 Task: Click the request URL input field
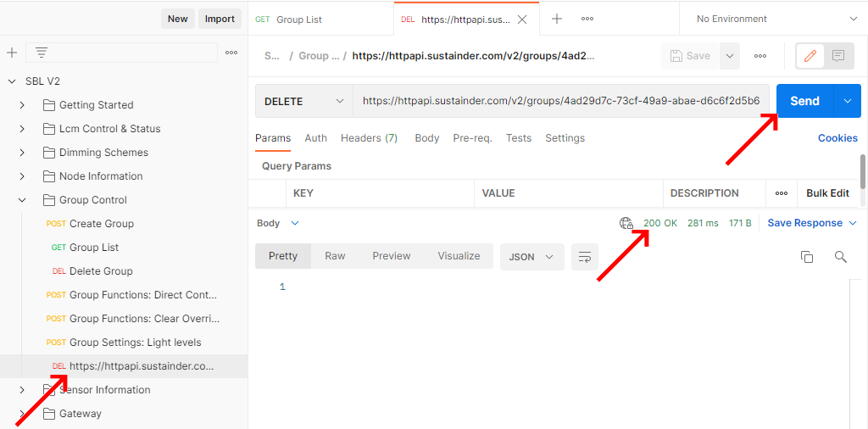point(560,101)
